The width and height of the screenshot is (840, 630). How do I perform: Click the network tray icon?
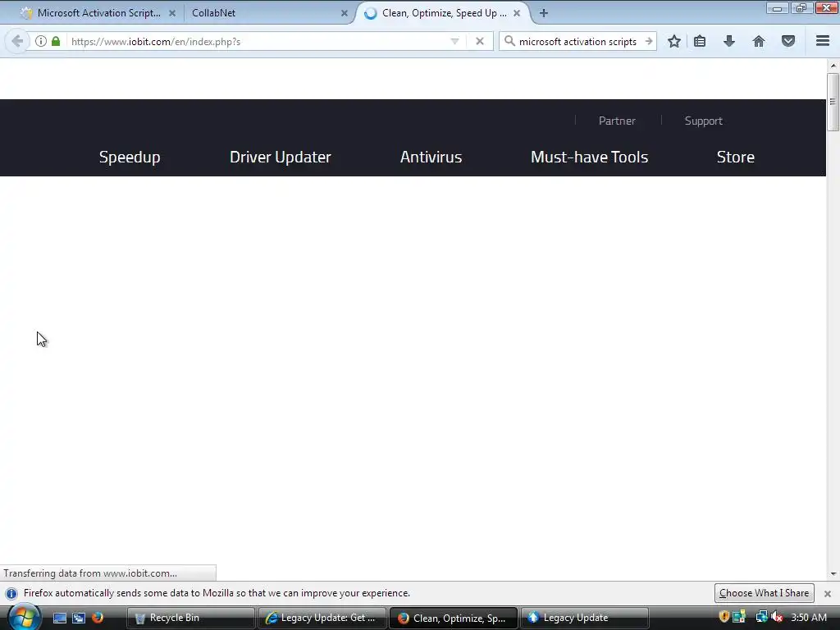tap(761, 617)
